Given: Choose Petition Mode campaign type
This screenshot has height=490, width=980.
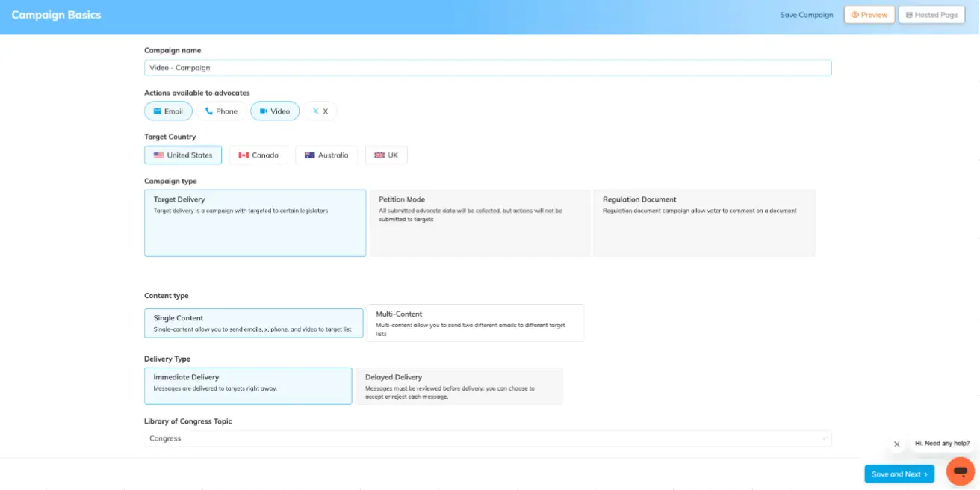Looking at the screenshot, I should [480, 223].
